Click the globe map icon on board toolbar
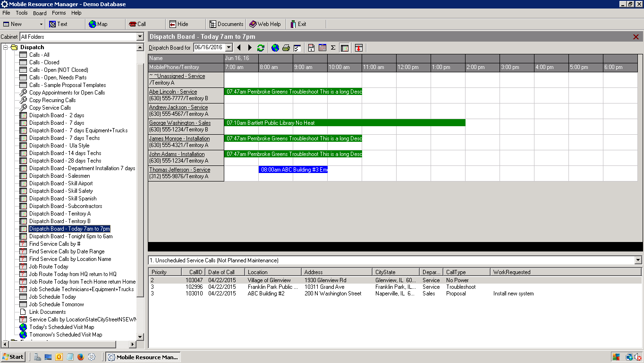 (x=275, y=48)
